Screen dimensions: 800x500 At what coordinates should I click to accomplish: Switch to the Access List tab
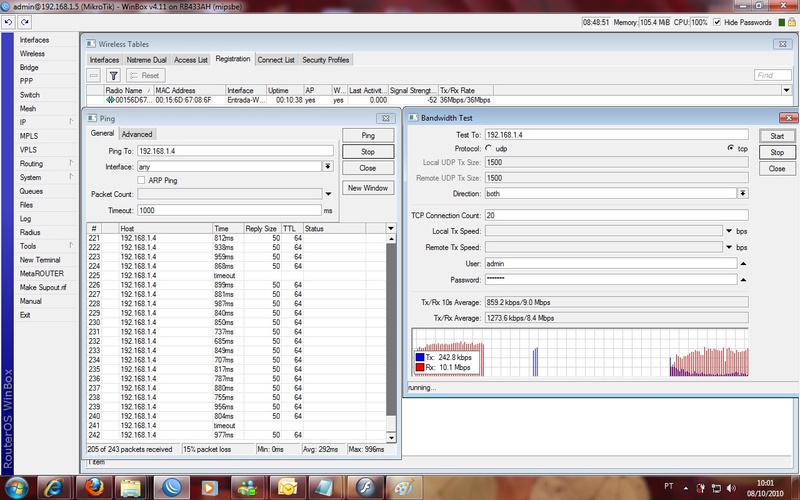click(190, 60)
